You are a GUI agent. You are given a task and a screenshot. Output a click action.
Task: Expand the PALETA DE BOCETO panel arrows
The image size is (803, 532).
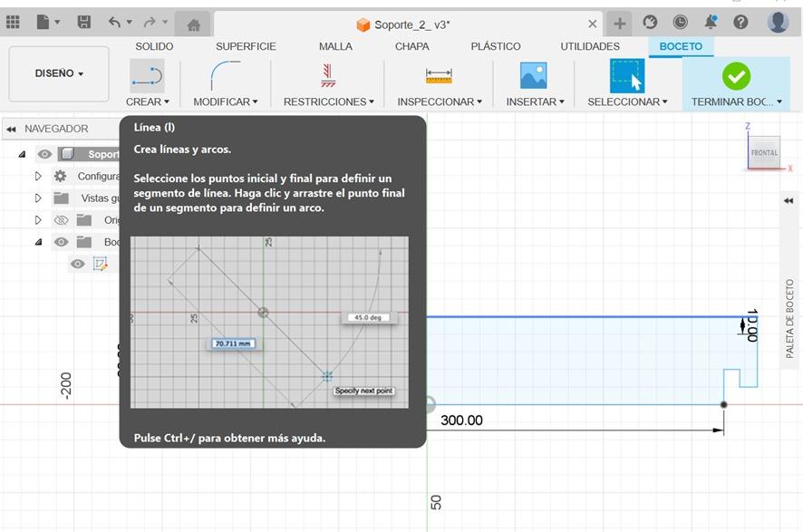788,200
